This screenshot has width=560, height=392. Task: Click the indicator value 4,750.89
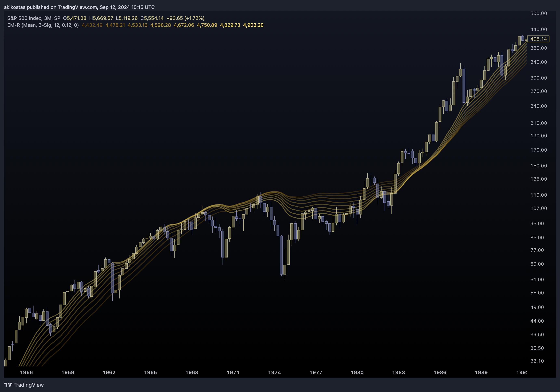tap(207, 25)
